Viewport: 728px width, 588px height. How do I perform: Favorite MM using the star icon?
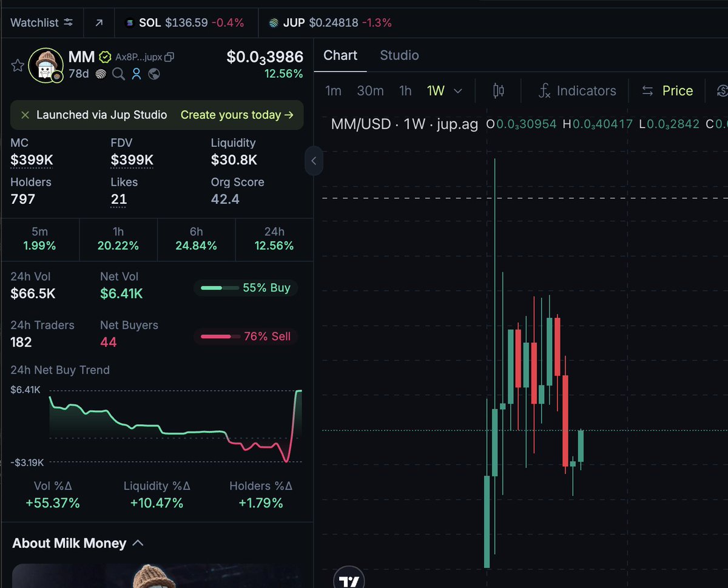tap(18, 65)
